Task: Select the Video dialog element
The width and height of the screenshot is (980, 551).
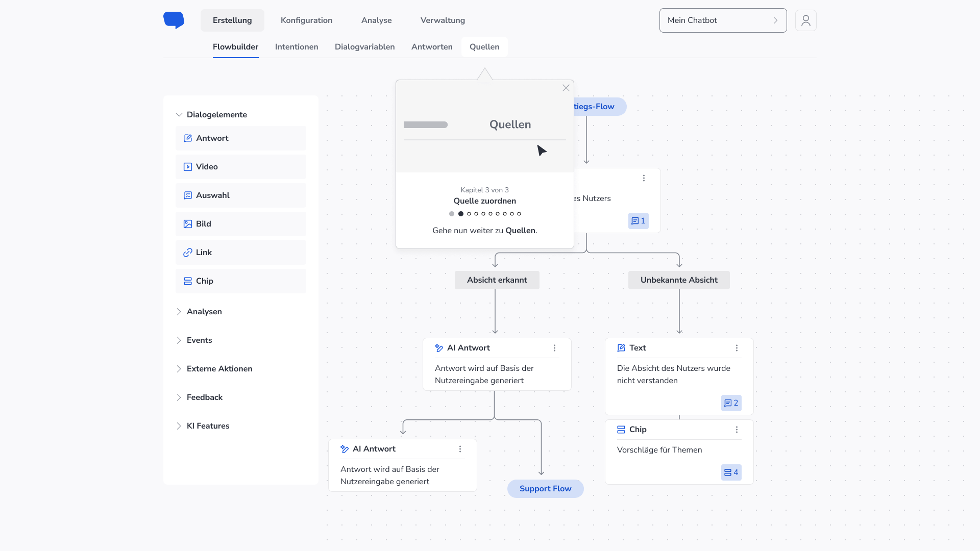Action: (240, 167)
